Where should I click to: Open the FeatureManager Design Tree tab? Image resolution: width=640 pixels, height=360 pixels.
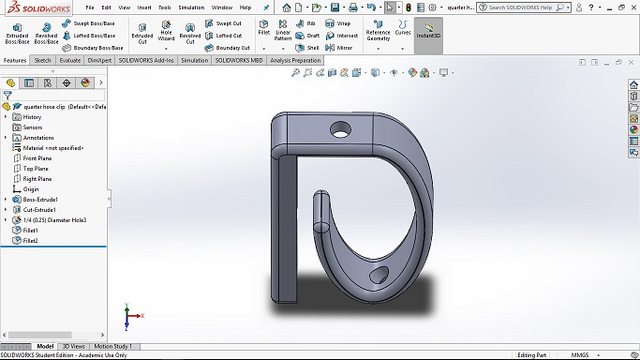[11, 83]
